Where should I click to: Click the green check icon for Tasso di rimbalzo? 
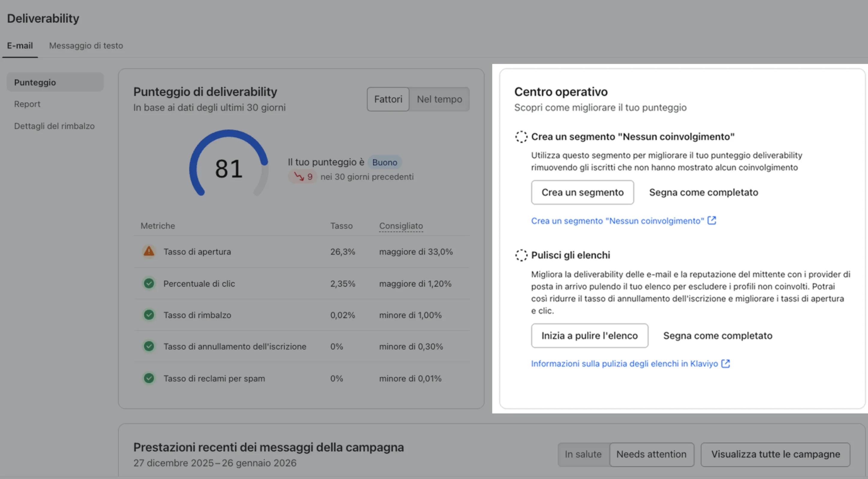[149, 315]
